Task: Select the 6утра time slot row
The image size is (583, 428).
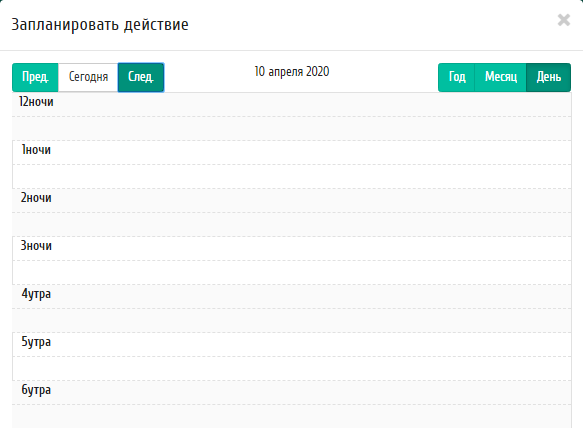Action: tap(292, 392)
